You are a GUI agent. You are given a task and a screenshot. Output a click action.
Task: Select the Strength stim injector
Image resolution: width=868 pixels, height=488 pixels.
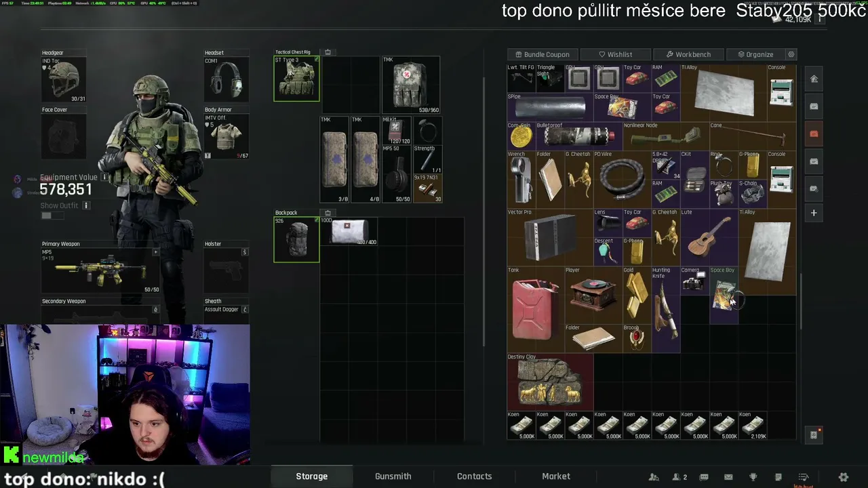coord(427,159)
